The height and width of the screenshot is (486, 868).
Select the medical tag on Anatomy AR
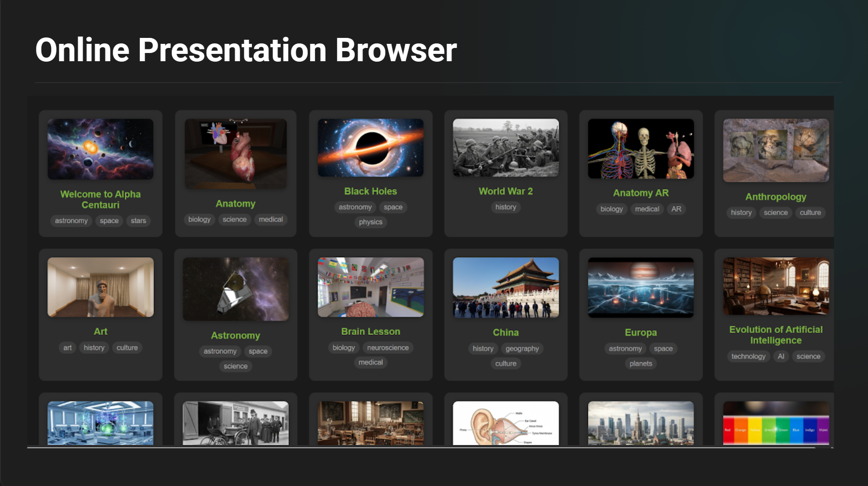click(647, 209)
